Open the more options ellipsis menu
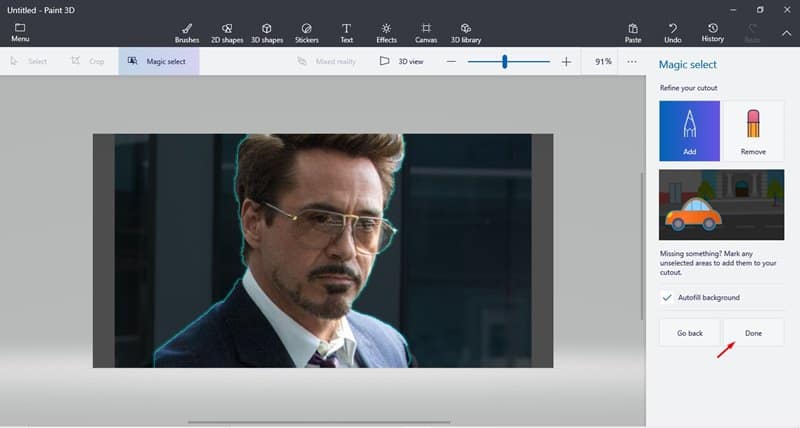This screenshot has width=800, height=428. (x=632, y=61)
